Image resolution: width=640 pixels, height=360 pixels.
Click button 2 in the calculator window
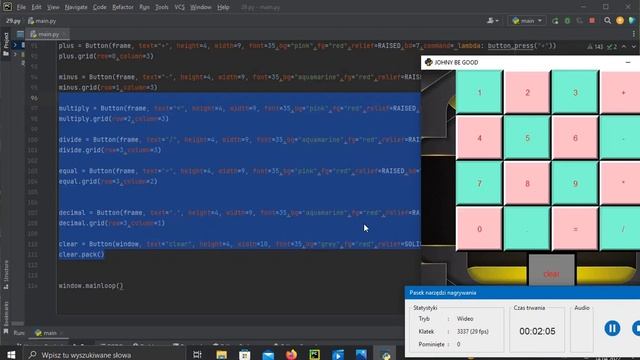pos(527,93)
